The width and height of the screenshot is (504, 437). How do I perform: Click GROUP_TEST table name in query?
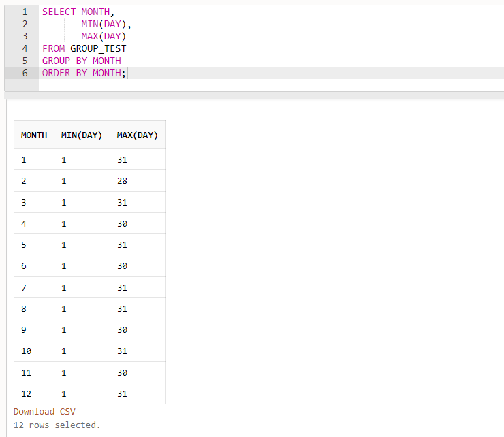[98, 48]
